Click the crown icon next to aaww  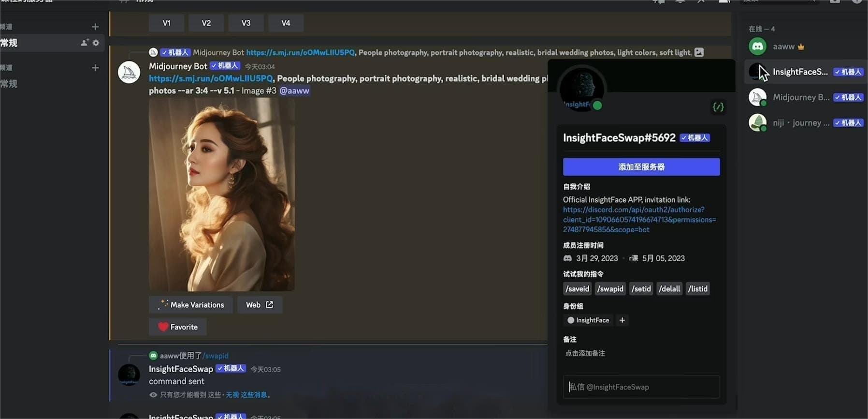(x=801, y=47)
